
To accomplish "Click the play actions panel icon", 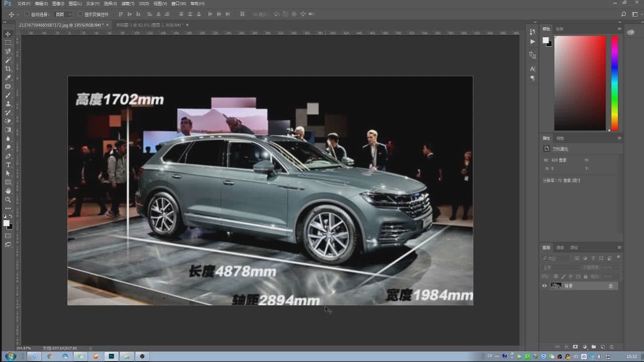I will pyautogui.click(x=532, y=42).
